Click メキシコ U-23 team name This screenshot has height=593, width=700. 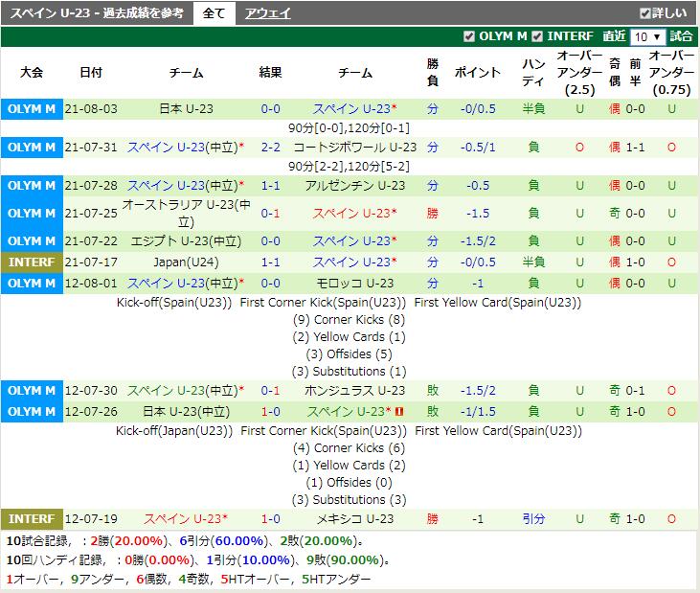coord(355,519)
